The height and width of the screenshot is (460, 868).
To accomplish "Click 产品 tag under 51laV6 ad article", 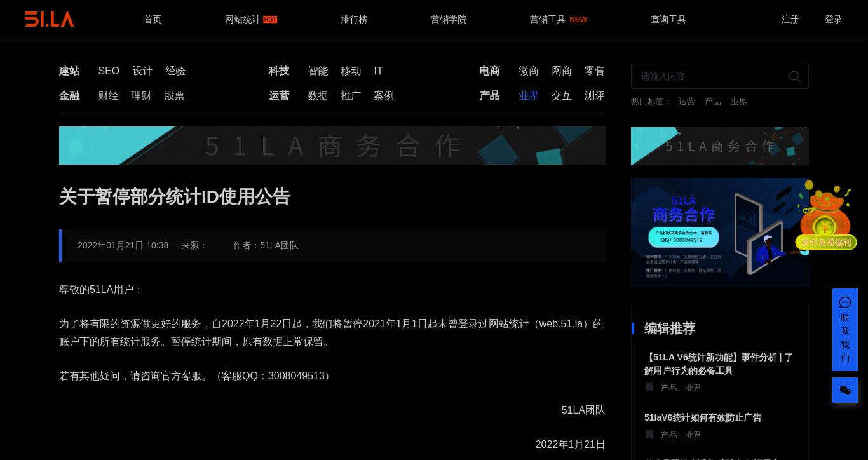I will [x=668, y=435].
